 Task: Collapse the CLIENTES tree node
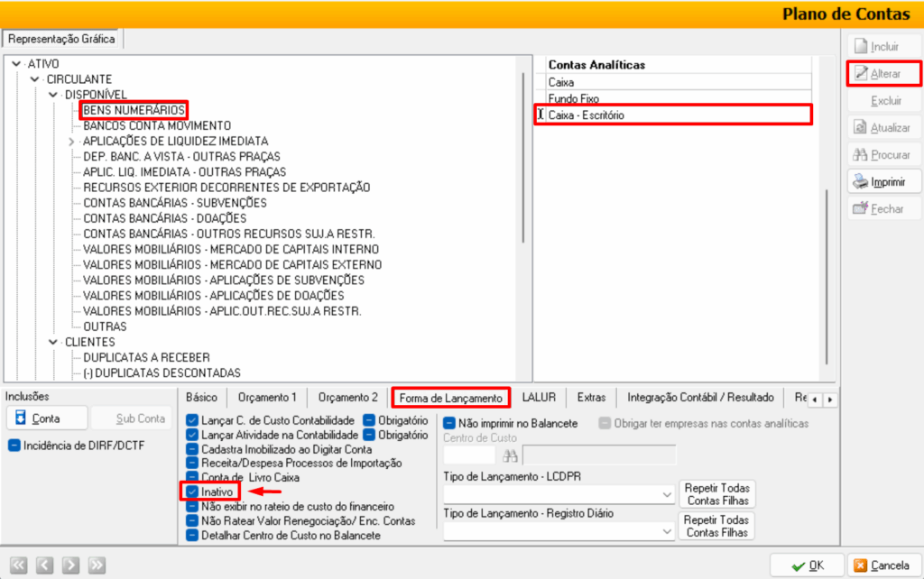[53, 343]
